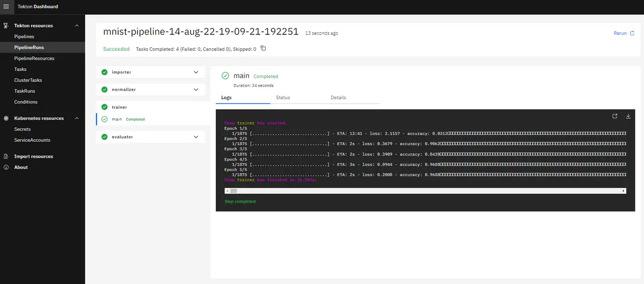Click the importer success check icon
The height and width of the screenshot is (284, 644).
[104, 72]
